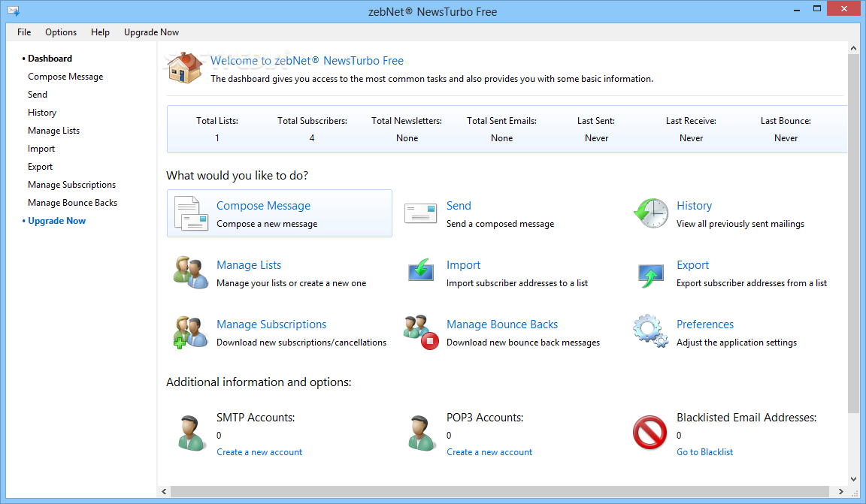Open the Upgrade Now menu item

point(151,32)
